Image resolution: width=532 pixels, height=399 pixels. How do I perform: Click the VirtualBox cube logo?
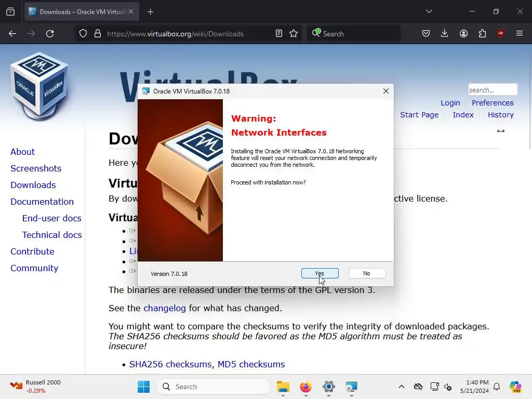click(x=39, y=86)
